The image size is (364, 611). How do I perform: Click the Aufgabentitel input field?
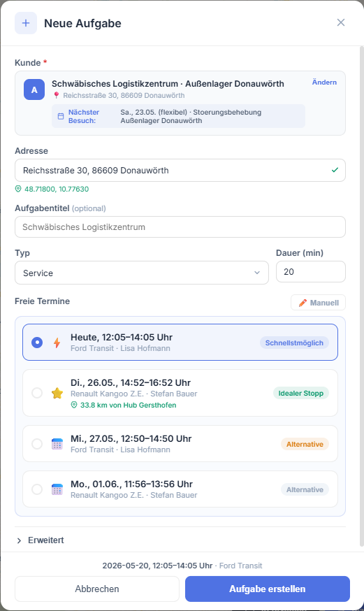pos(180,227)
